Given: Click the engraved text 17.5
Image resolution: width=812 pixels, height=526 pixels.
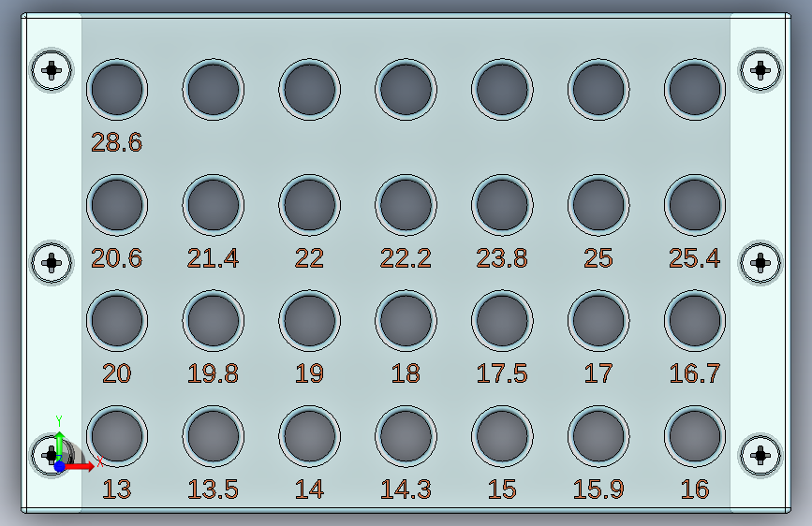Looking at the screenshot, I should pyautogui.click(x=502, y=373).
